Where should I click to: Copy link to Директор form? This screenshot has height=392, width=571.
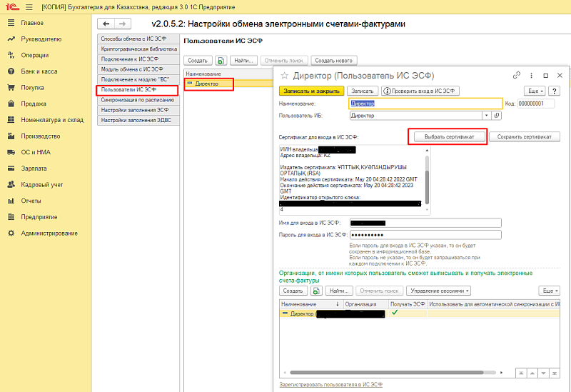517,75
